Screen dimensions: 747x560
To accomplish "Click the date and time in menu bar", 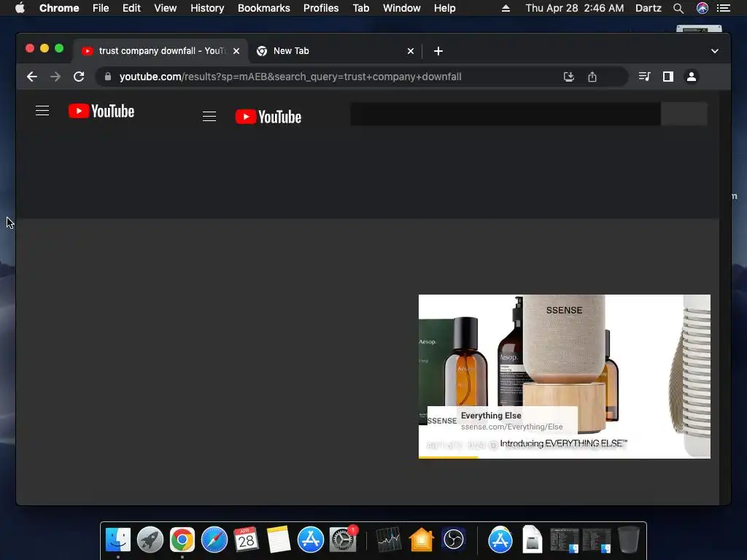I will [575, 8].
